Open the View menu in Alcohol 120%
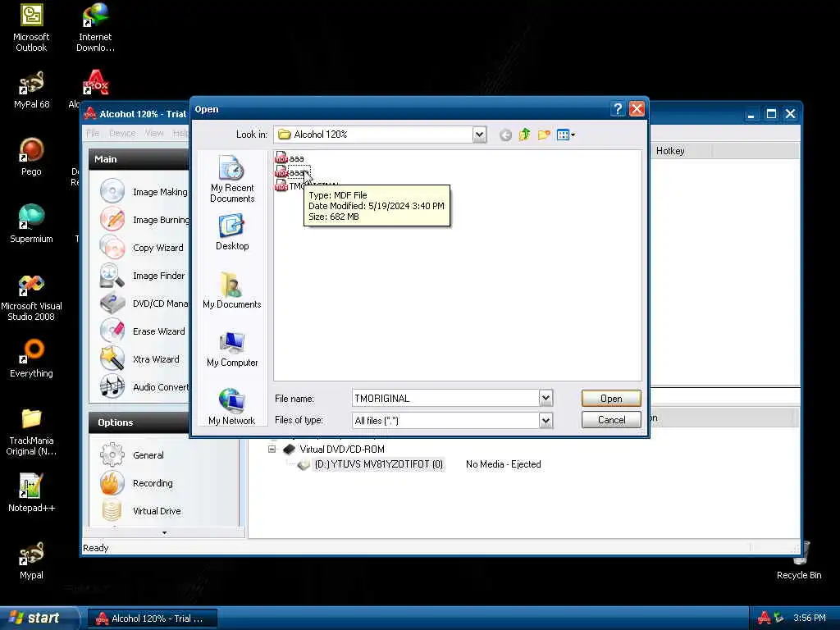 pyautogui.click(x=154, y=134)
